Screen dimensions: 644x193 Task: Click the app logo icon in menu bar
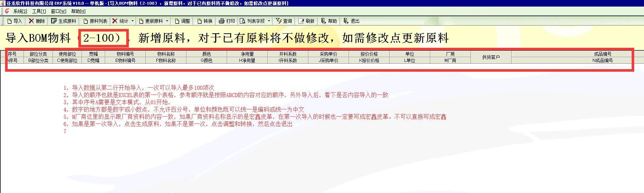pyautogui.click(x=7, y=11)
